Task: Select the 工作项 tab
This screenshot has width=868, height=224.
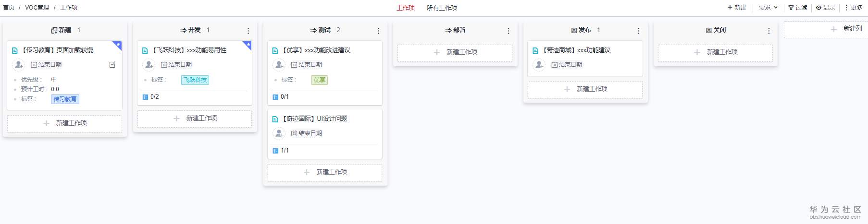Action: 405,8
